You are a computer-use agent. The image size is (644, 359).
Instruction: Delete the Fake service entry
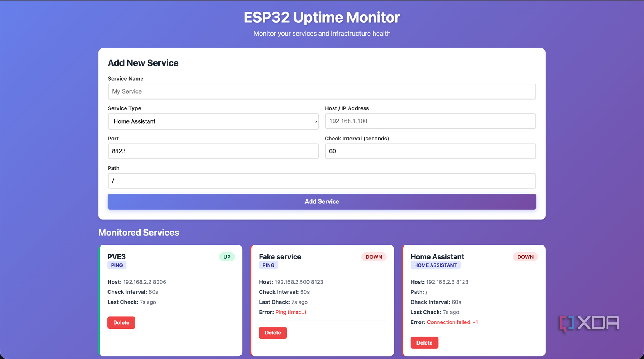point(273,332)
